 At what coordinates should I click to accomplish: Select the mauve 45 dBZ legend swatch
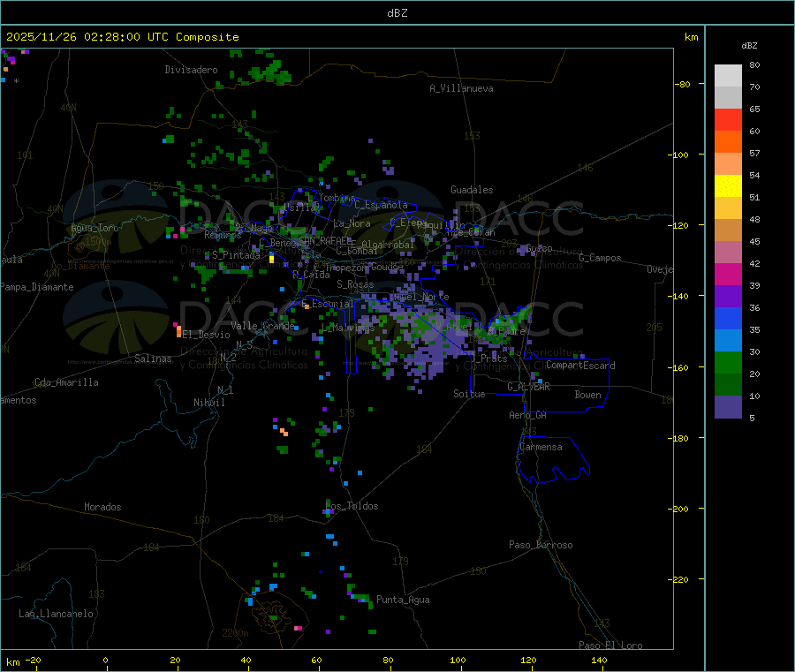pyautogui.click(x=728, y=253)
